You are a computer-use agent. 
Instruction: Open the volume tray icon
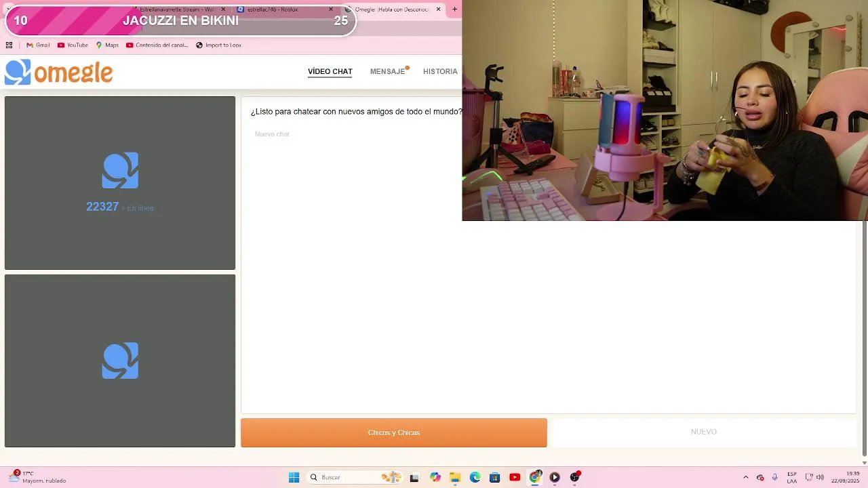coord(820,477)
